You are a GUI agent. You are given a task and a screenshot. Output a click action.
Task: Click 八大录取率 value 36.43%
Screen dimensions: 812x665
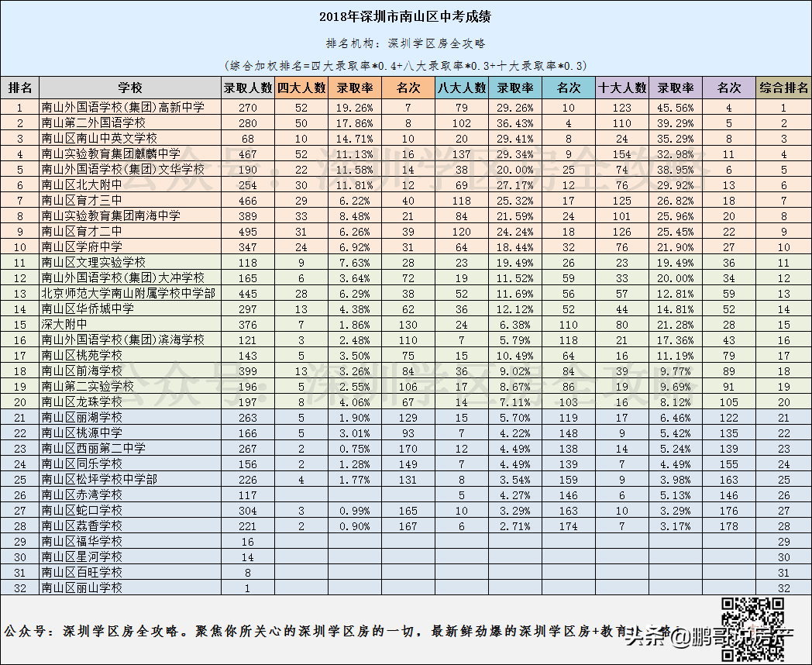point(514,123)
